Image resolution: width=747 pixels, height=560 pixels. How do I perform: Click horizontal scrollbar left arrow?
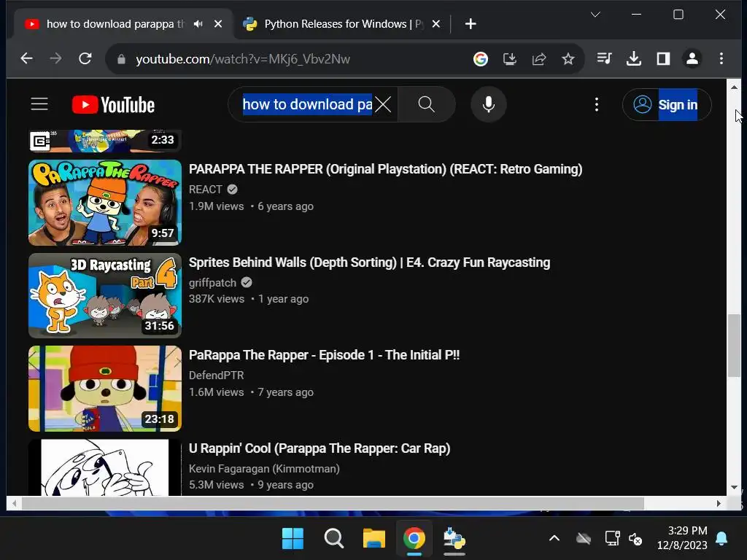pos(15,503)
